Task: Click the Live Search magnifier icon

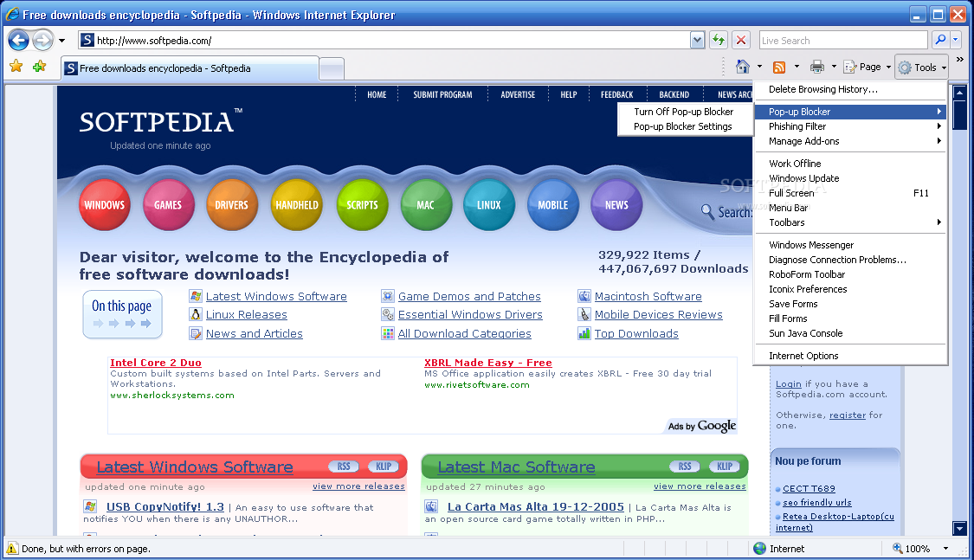Action: [940, 41]
